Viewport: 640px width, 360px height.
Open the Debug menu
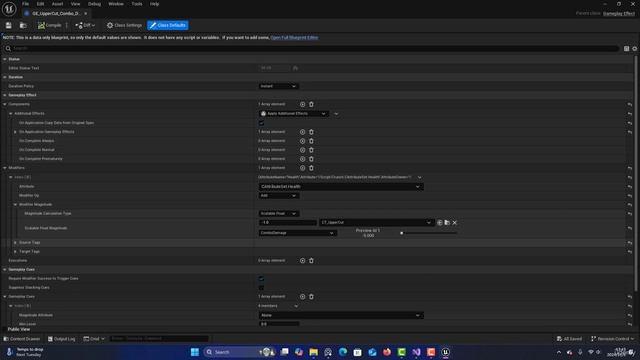coord(94,4)
